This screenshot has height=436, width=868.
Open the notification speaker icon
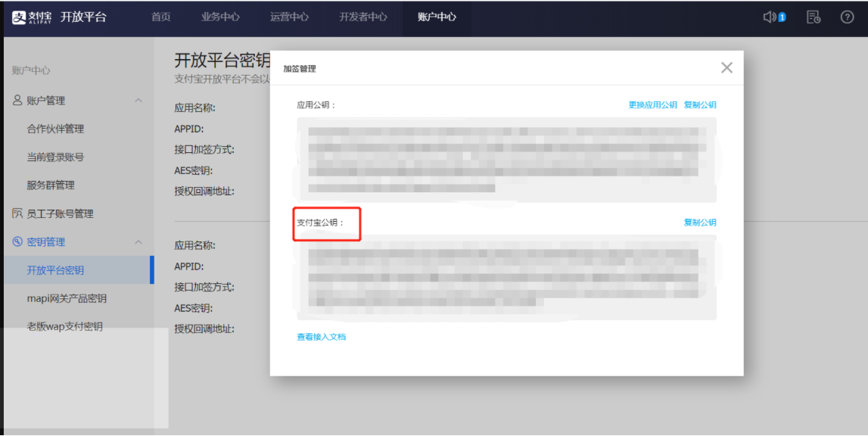coord(770,17)
